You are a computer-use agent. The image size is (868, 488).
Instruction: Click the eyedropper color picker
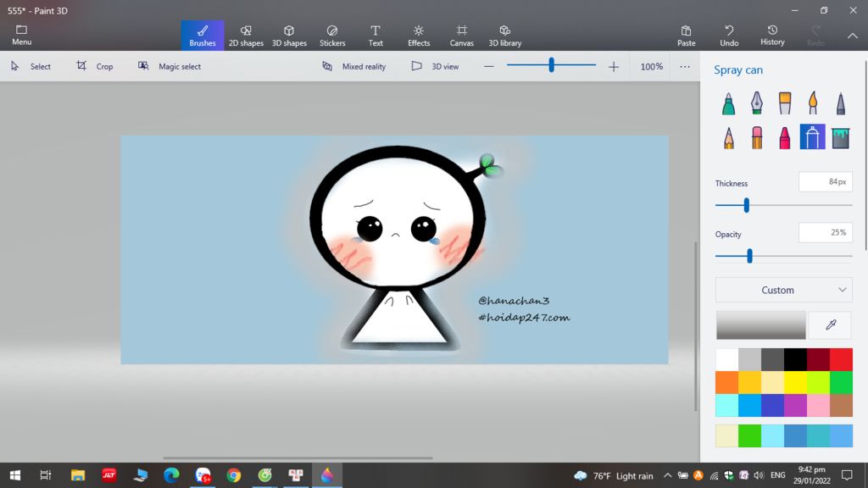coord(830,324)
